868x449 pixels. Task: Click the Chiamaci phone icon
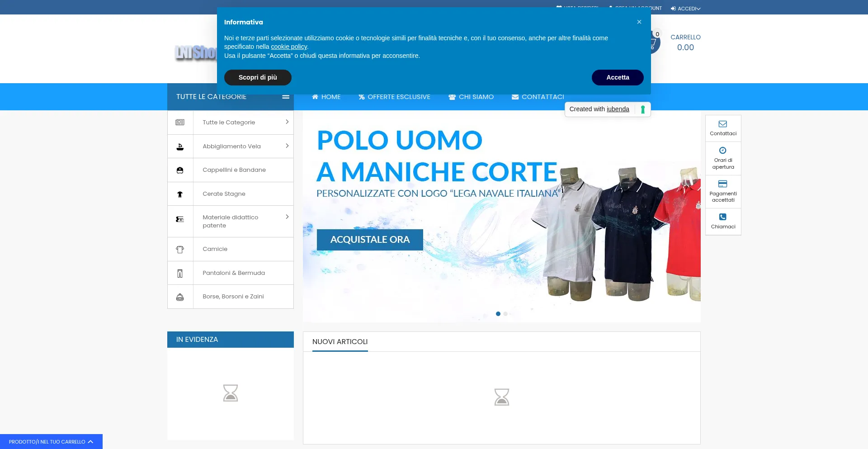tap(723, 217)
